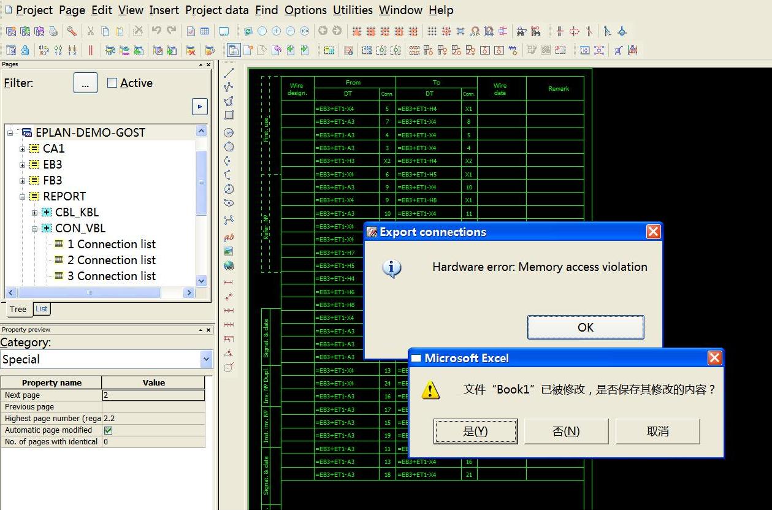This screenshot has width=772, height=532.
Task: Click the 'Previous page' property row
Action: pyautogui.click(x=103, y=407)
